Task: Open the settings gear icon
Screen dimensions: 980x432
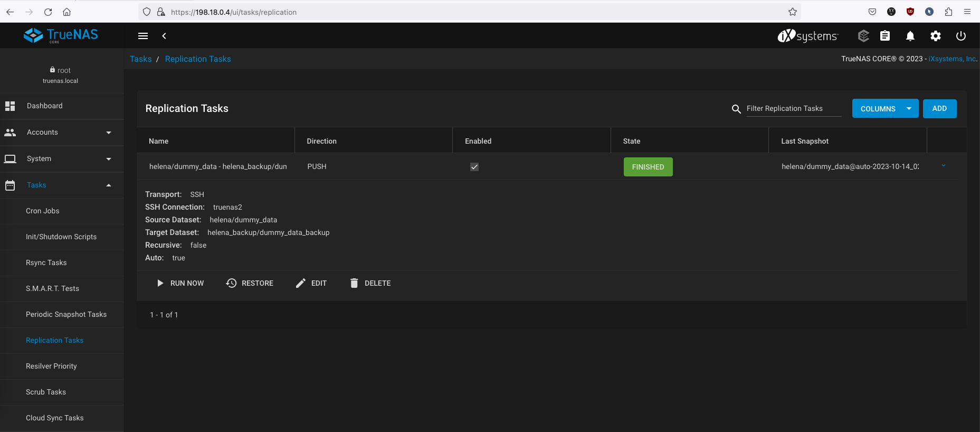Action: pyautogui.click(x=936, y=36)
